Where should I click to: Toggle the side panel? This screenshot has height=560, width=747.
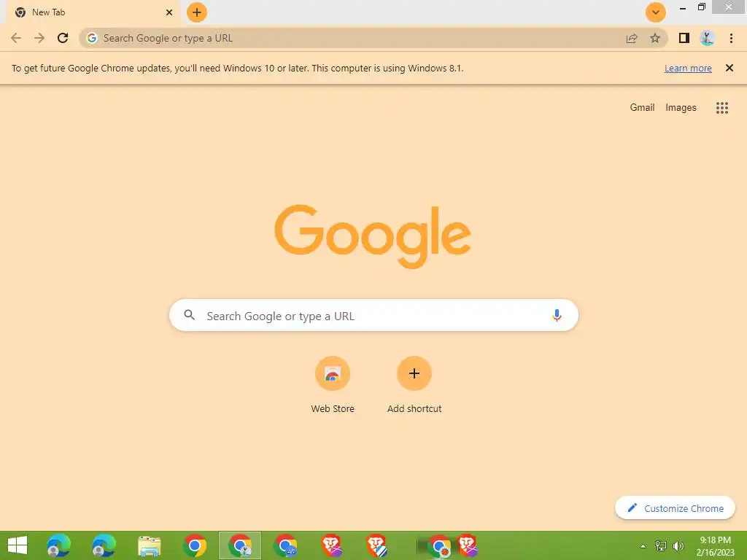pyautogui.click(x=684, y=38)
